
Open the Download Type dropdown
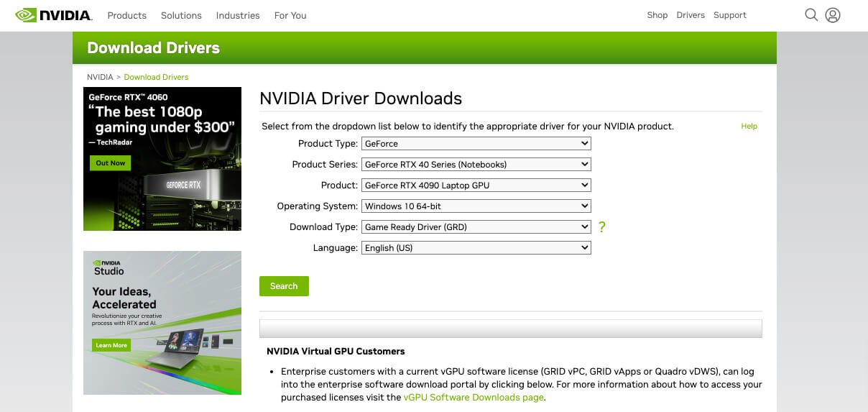coord(476,227)
